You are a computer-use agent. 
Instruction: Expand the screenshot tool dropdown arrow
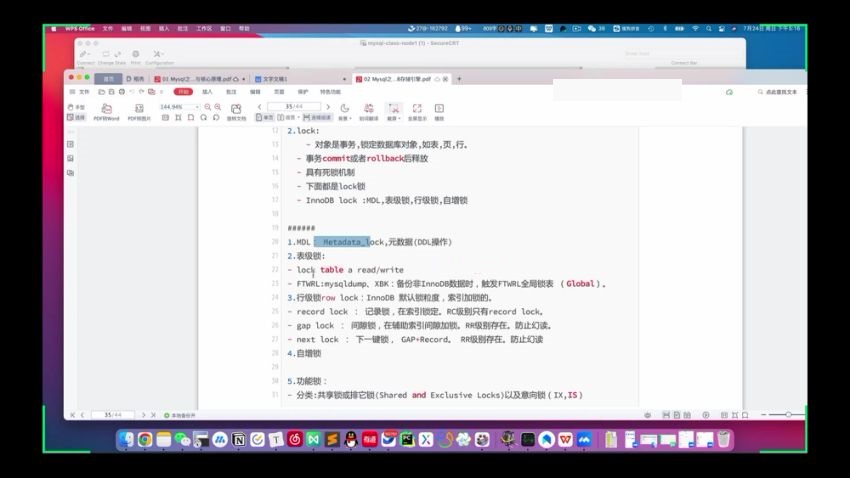[400, 118]
